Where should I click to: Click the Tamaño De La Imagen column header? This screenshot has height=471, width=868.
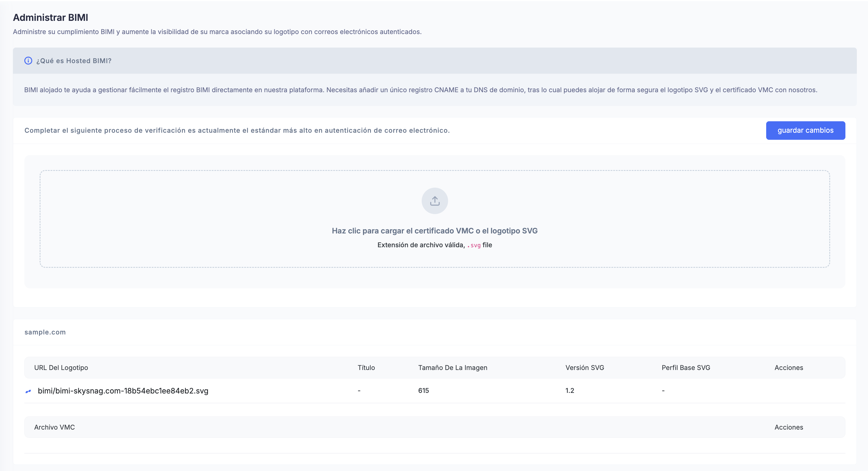[x=452, y=368]
